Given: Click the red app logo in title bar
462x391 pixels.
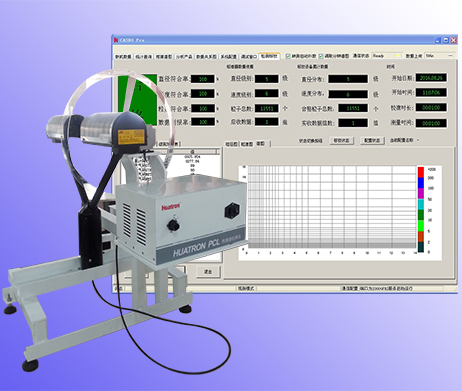Looking at the screenshot, I should 116,40.
